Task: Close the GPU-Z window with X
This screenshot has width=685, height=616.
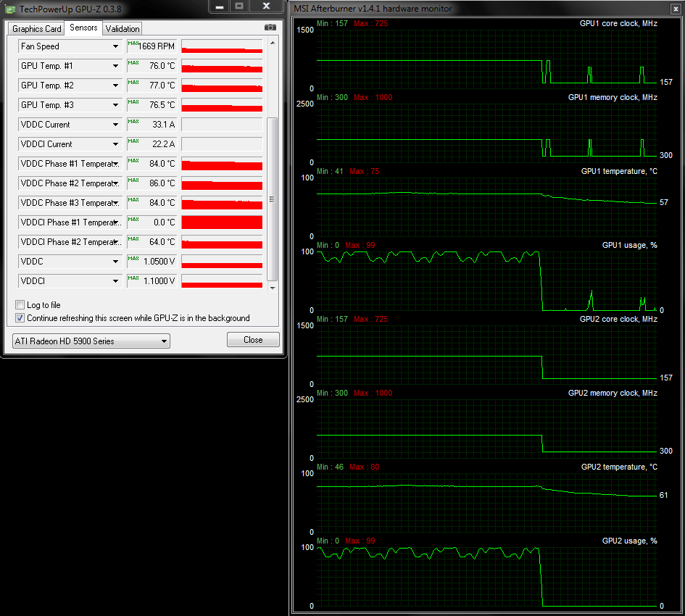Action: (266, 6)
